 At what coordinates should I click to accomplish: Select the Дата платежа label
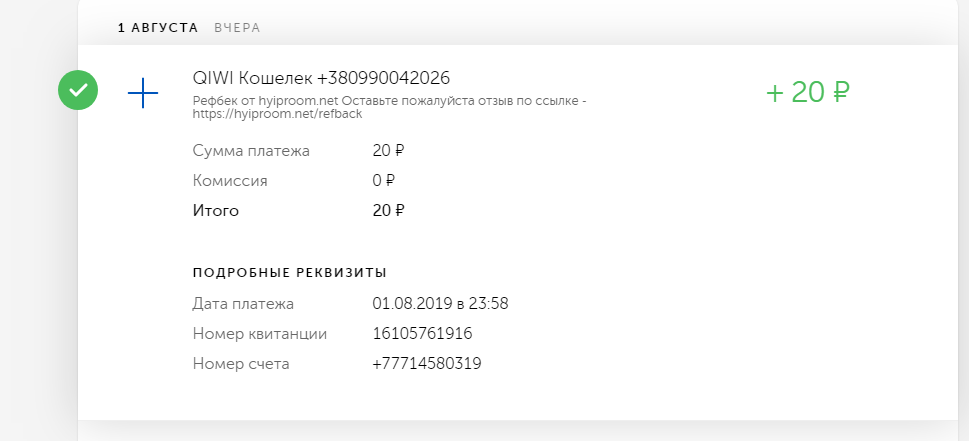click(x=243, y=304)
